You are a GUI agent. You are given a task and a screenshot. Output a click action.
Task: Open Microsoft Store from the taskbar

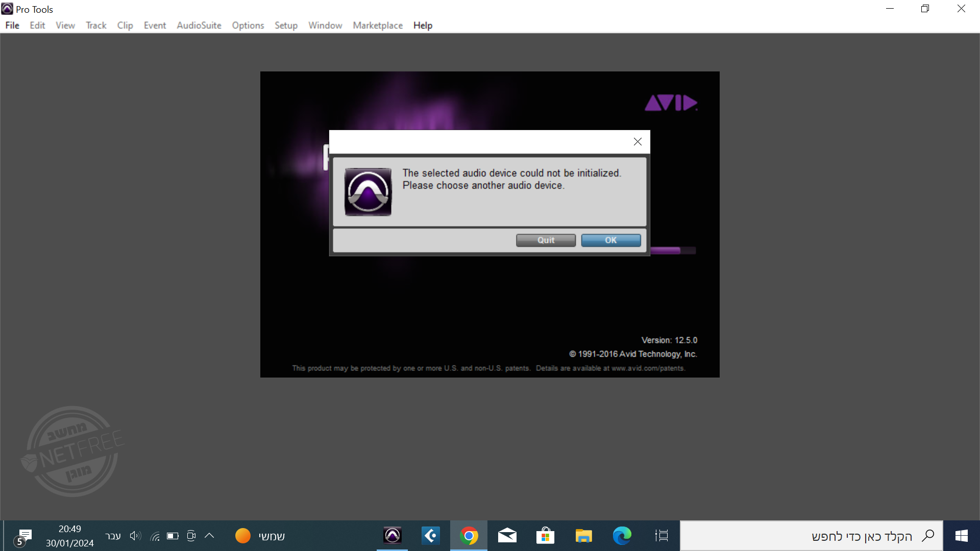point(545,536)
